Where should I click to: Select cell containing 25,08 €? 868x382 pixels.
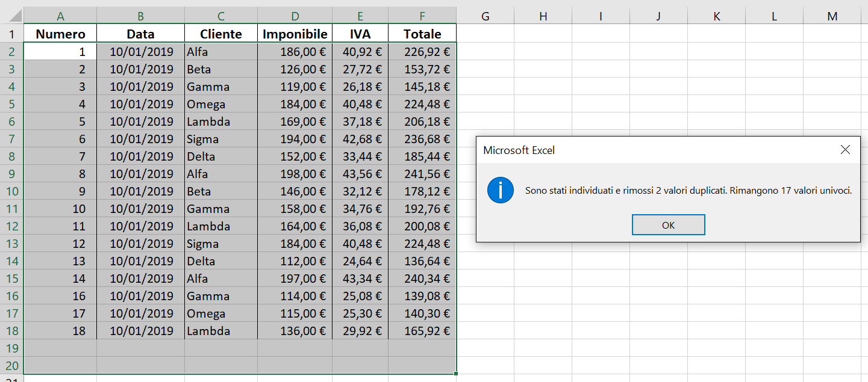click(x=360, y=296)
